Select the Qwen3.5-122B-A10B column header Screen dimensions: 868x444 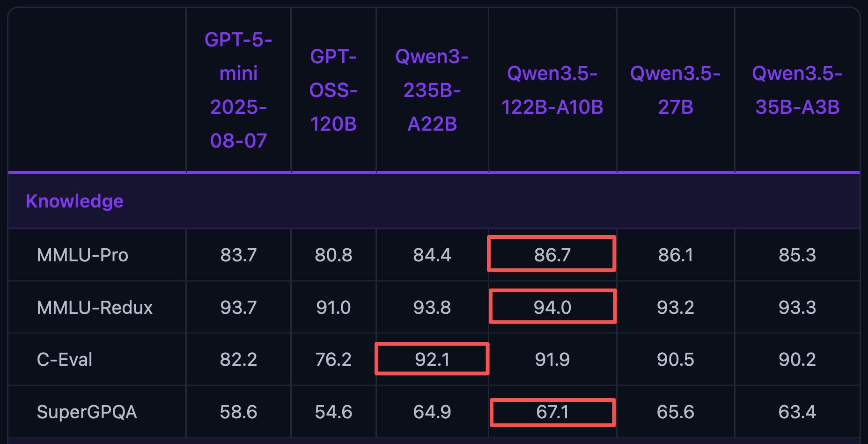click(552, 90)
